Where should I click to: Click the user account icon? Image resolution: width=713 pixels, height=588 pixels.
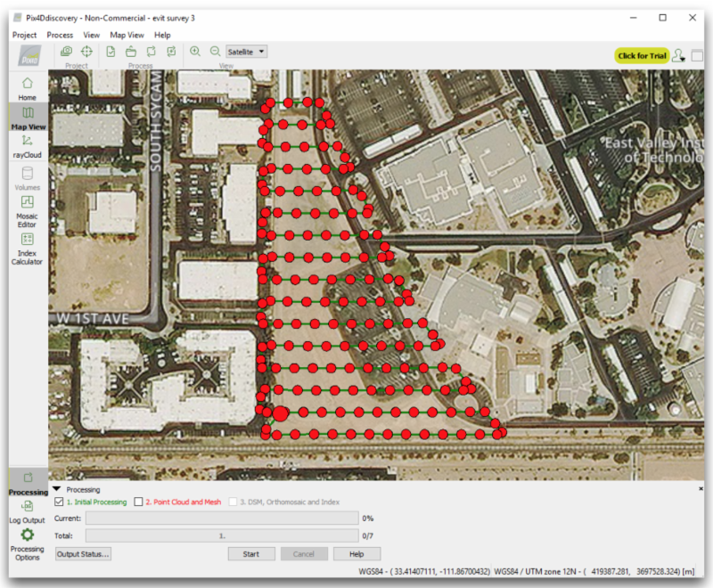click(x=679, y=55)
